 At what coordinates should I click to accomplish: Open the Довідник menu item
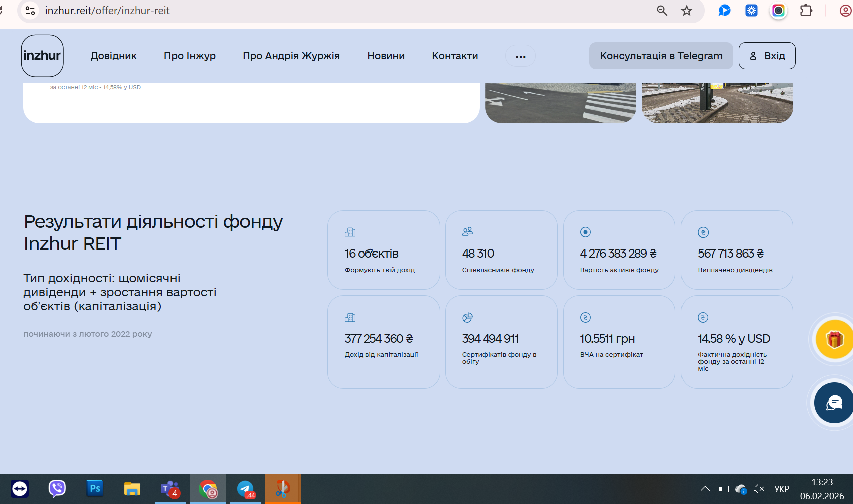point(114,56)
